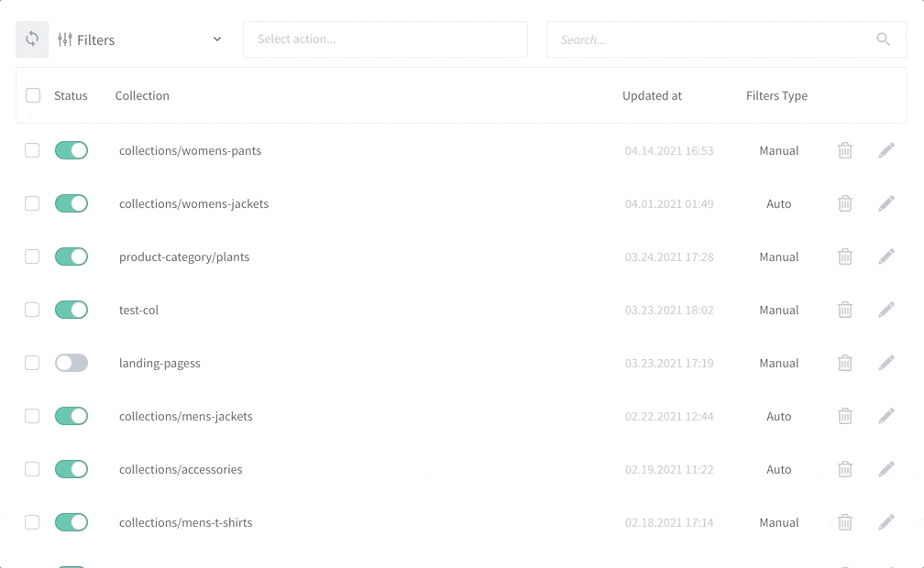Screen dimensions: 924x568
Task: Click the trash icon for collections/accessories
Action: (x=845, y=469)
